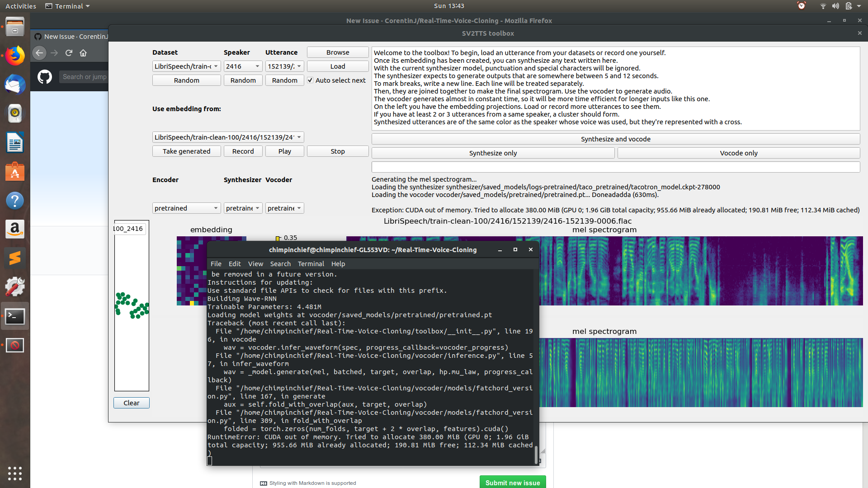Open the File menu in the terminal
The height and width of the screenshot is (488, 868).
[216, 263]
